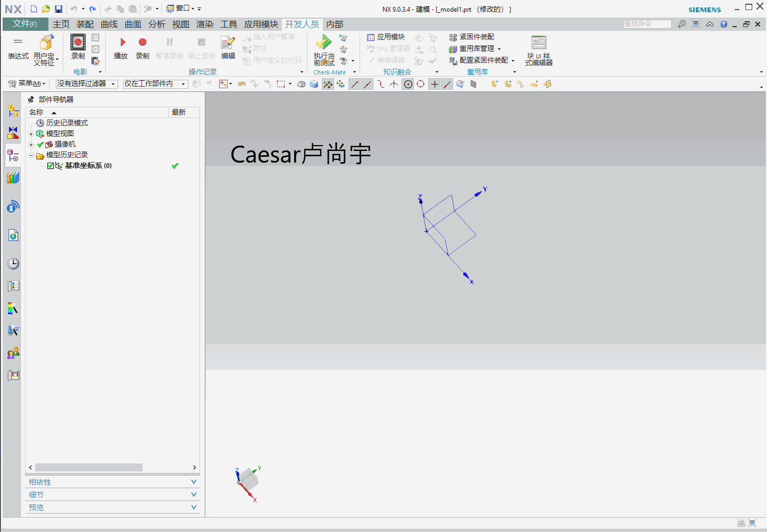Collapse the 模型历史记录 tree node
The height and width of the screenshot is (532, 767).
click(x=31, y=155)
